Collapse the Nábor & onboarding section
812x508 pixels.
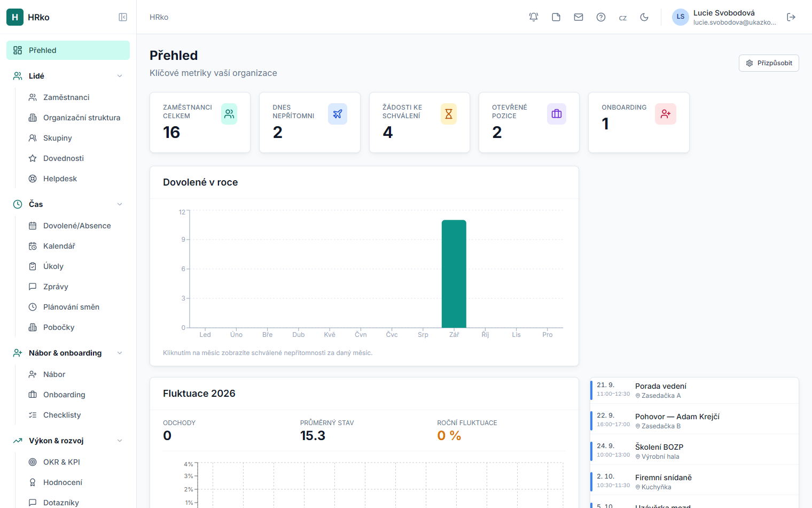pos(120,353)
